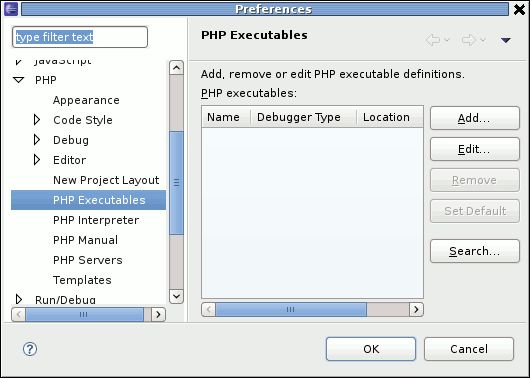530x378 pixels.
Task: Click the Add... button
Action: (x=475, y=118)
